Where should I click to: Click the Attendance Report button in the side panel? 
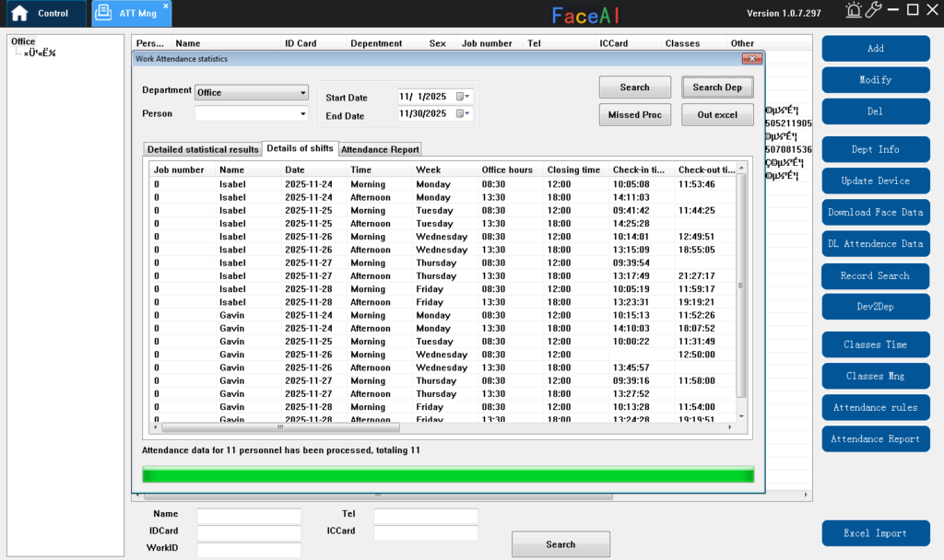(876, 439)
